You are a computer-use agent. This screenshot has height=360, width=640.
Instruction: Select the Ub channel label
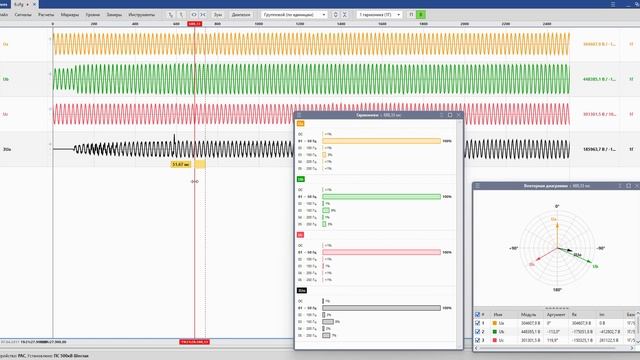(6, 79)
